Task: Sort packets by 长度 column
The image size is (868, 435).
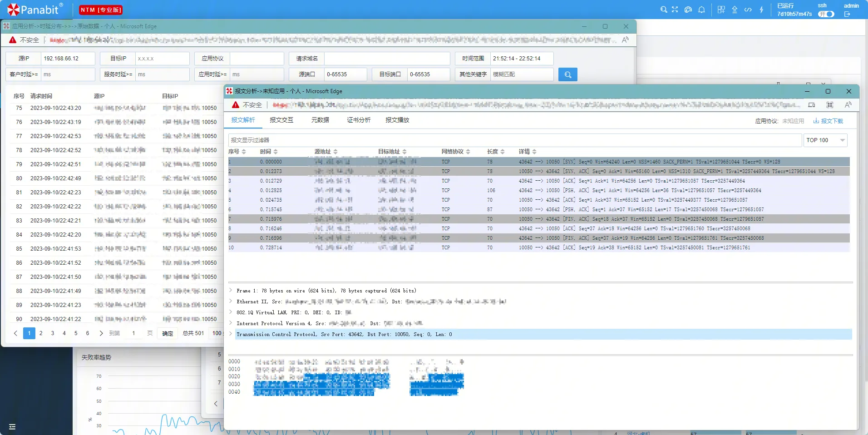Action: 496,152
